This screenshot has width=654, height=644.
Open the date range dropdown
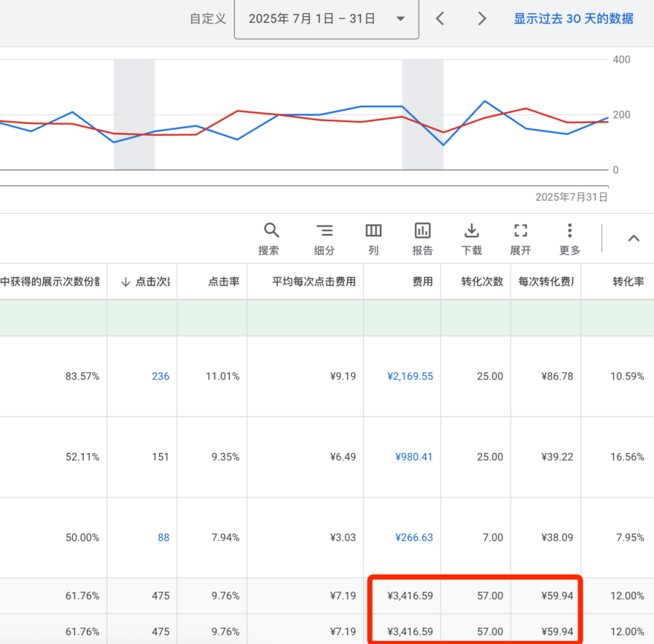[x=326, y=19]
